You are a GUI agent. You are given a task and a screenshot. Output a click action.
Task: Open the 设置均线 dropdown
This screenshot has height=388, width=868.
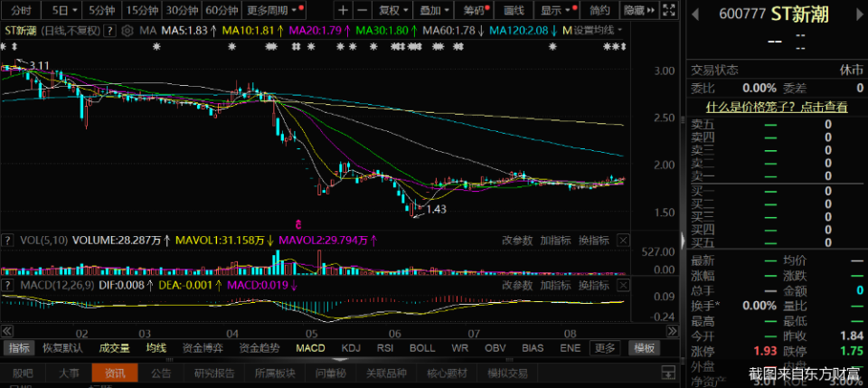[597, 31]
